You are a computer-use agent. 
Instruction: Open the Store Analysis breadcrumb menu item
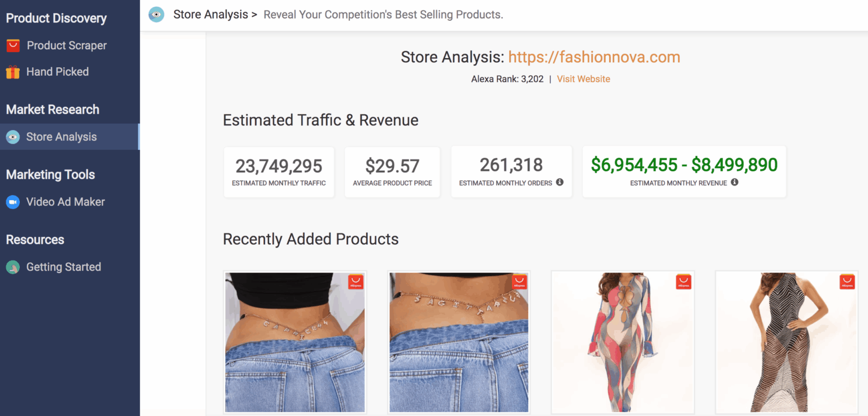coord(210,14)
